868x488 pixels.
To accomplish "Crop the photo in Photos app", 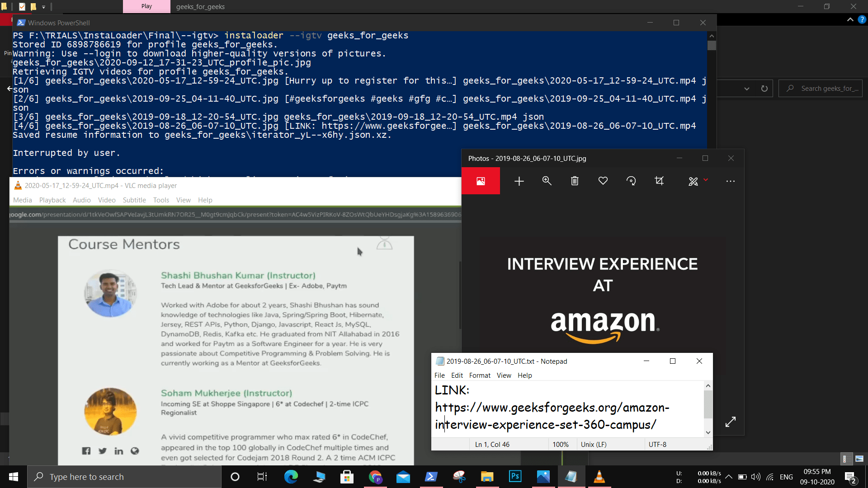I will click(659, 181).
